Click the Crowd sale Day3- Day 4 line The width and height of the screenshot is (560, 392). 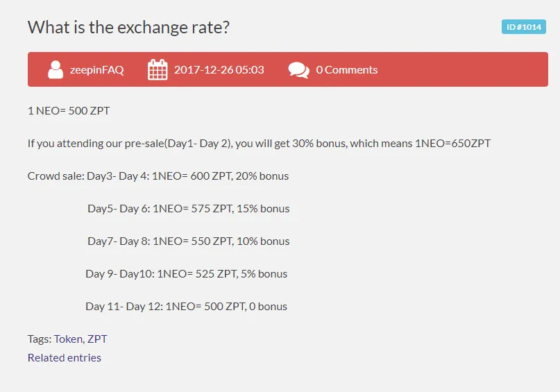(x=158, y=176)
